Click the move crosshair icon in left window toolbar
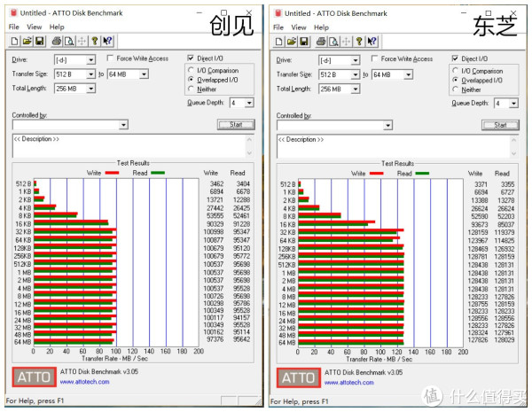The image size is (532, 412). (x=82, y=42)
